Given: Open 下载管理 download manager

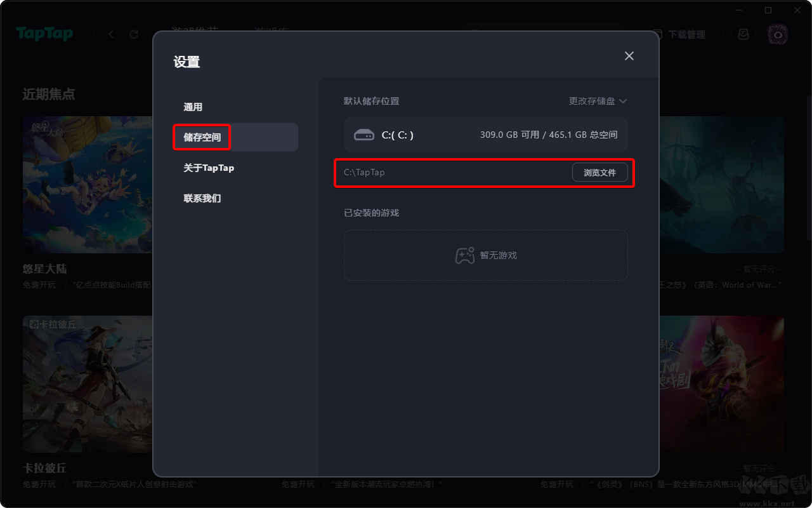Looking at the screenshot, I should [x=679, y=34].
